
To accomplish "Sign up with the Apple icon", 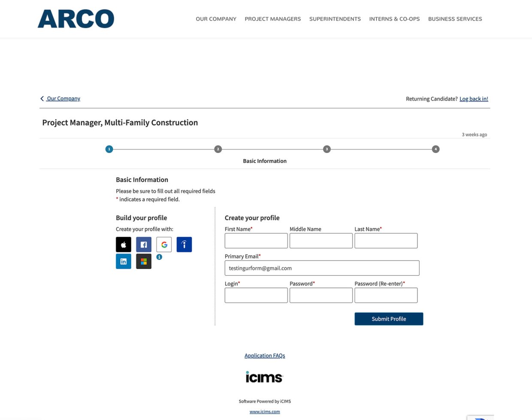I will 124,245.
